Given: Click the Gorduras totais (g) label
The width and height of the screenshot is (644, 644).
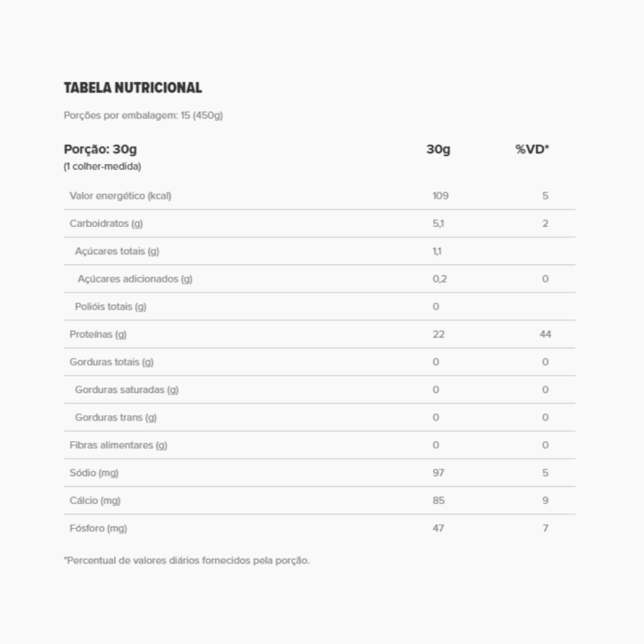Looking at the screenshot, I should [x=112, y=362].
